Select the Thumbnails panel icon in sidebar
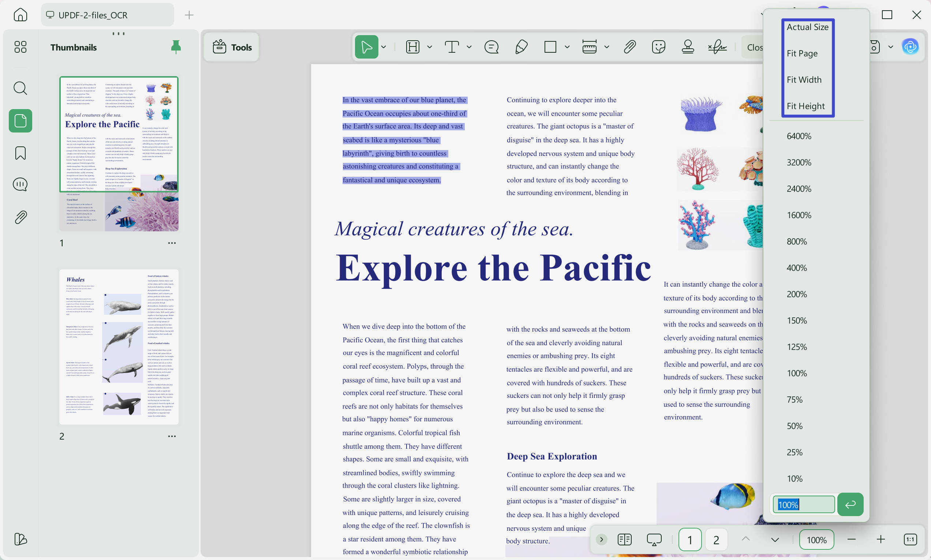This screenshot has height=560, width=931. click(x=20, y=121)
